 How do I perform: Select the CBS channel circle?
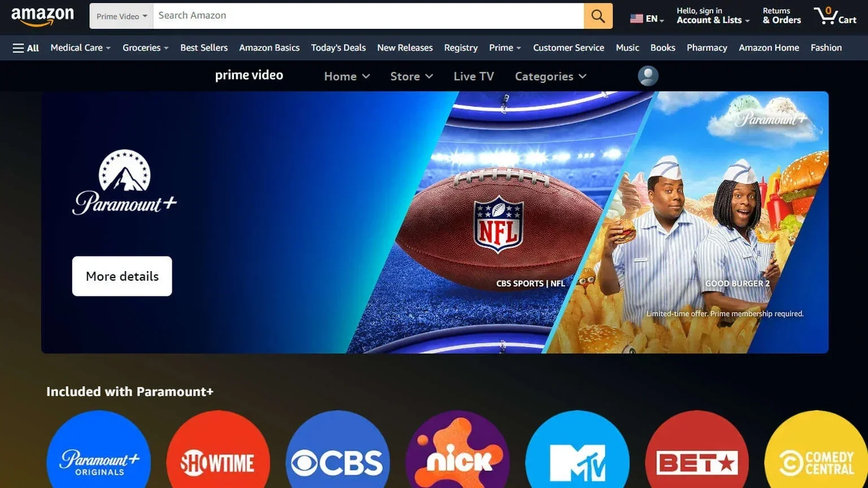pos(338,449)
